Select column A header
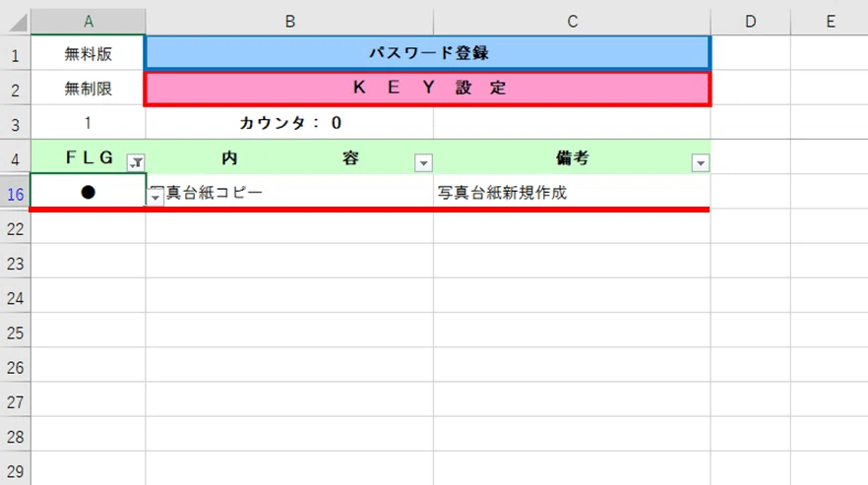Screen dimensions: 868x485 (x=88, y=22)
